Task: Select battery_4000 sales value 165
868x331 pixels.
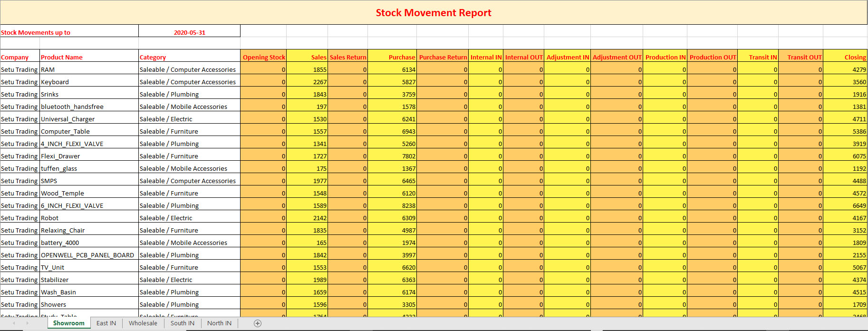Action: (x=307, y=241)
